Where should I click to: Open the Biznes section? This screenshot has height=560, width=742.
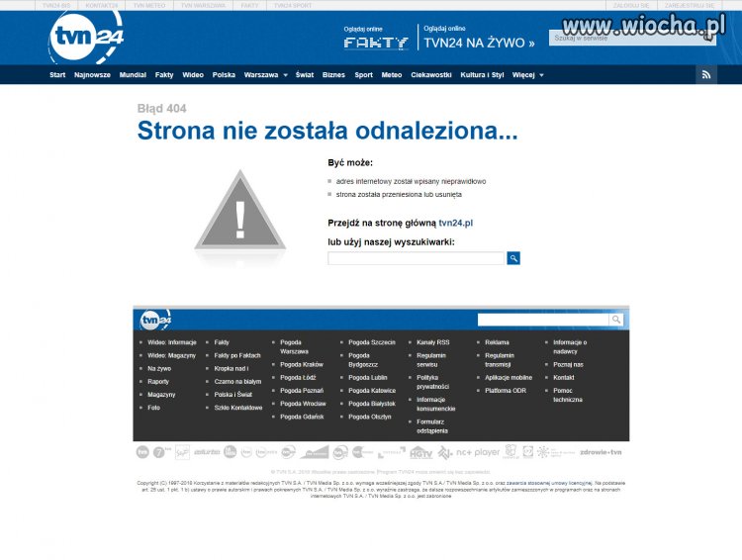pyautogui.click(x=333, y=75)
